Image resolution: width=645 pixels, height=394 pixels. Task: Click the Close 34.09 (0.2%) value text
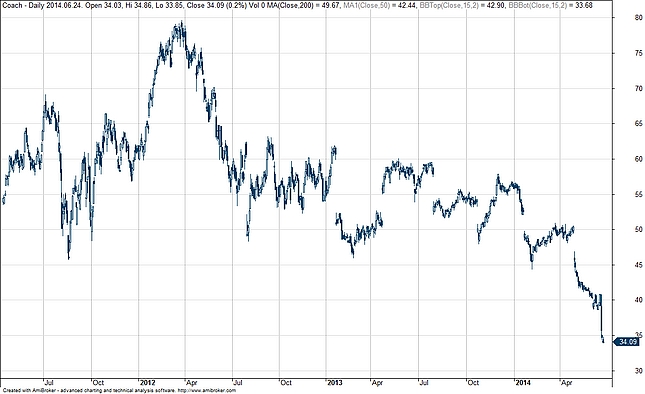click(x=217, y=5)
